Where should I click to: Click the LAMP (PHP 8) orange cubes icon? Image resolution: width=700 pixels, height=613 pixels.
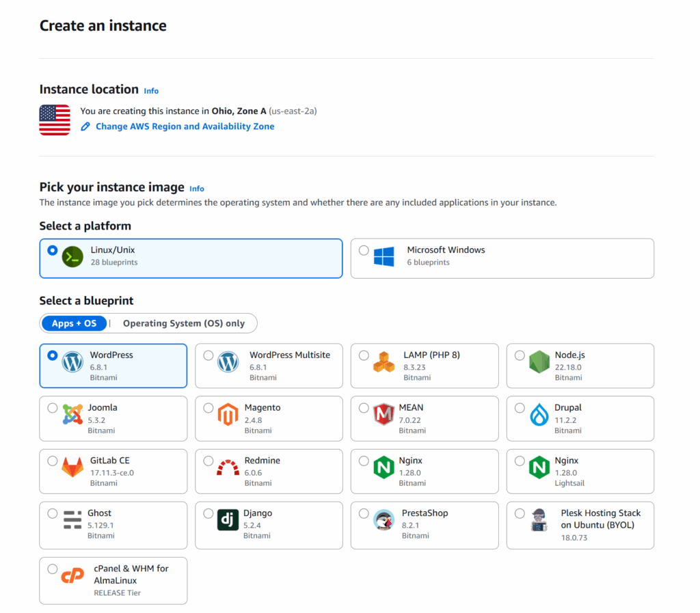click(383, 362)
